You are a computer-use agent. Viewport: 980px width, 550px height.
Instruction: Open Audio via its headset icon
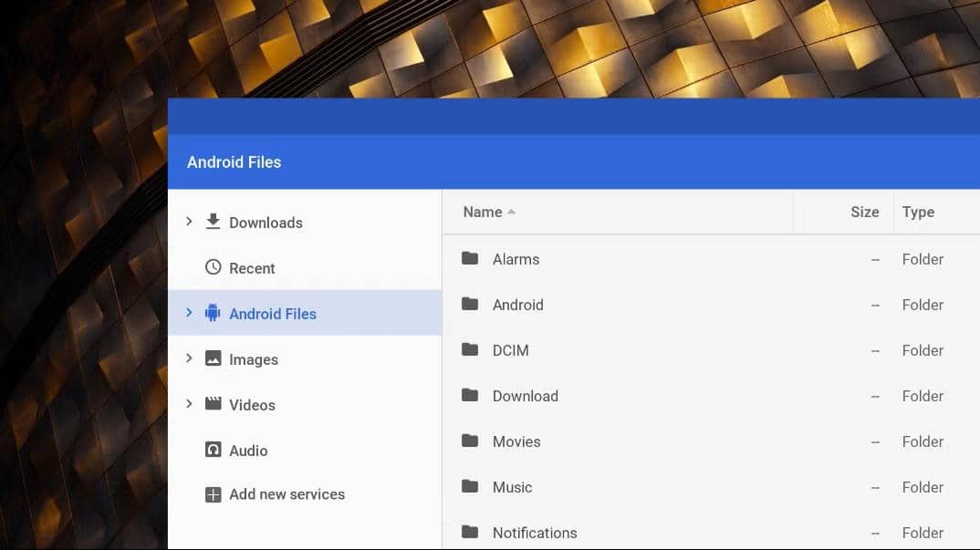(212, 450)
